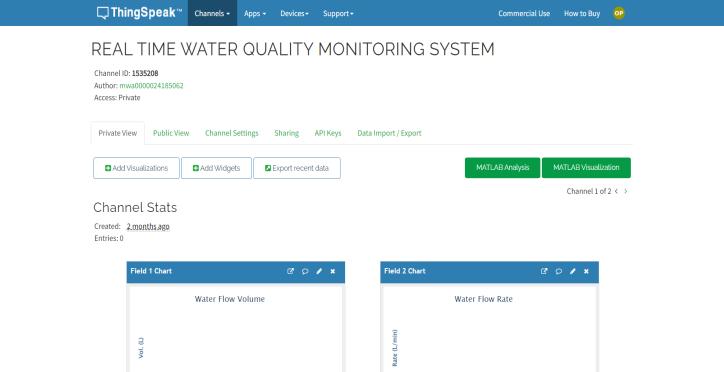Expand the Apps dropdown menu
Image resolution: width=724 pixels, height=372 pixels.
point(255,13)
